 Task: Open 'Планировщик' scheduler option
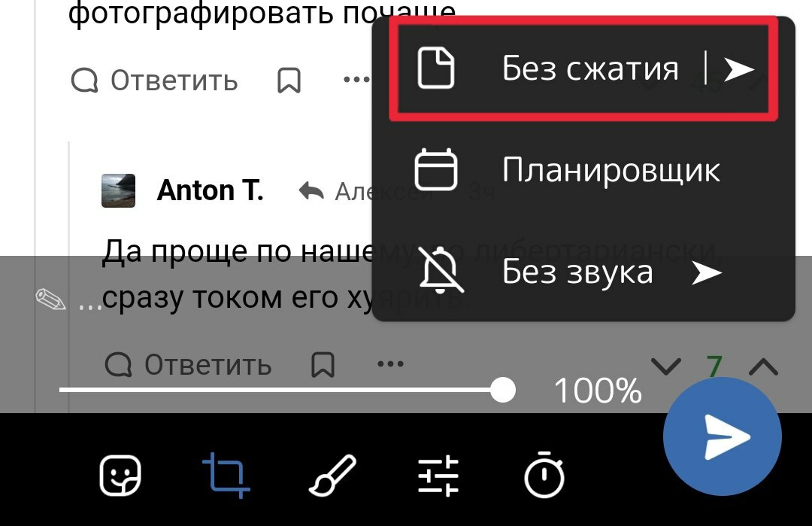[583, 169]
